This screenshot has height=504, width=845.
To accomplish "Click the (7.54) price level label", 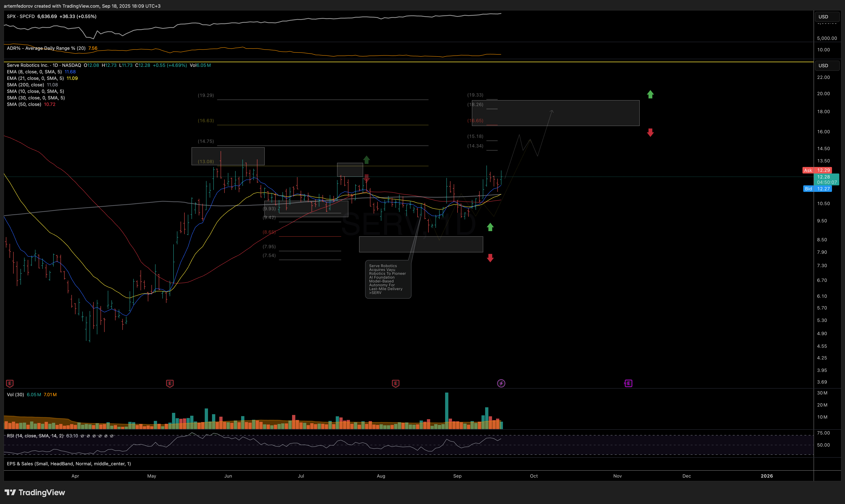I will coord(269,255).
